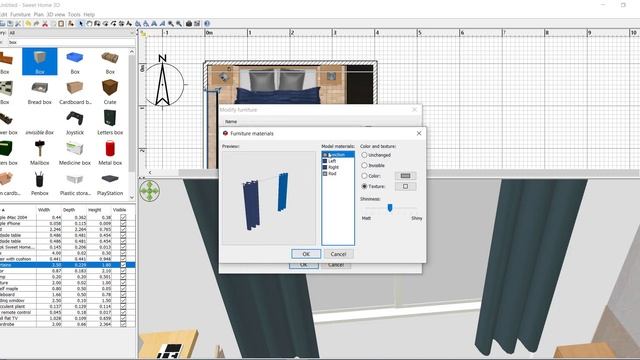Viewport: 640px width, 360px height.
Task: Select the Create polylines tool
Action: [113, 24]
